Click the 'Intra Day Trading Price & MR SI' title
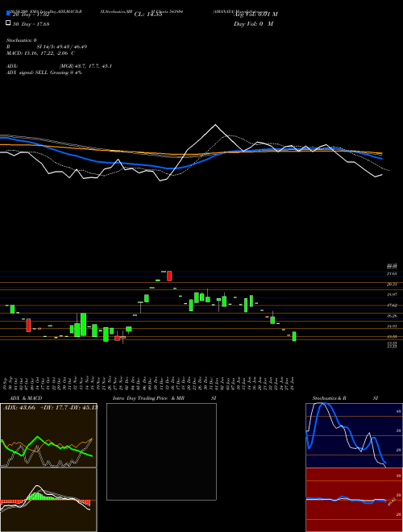 pos(164,398)
